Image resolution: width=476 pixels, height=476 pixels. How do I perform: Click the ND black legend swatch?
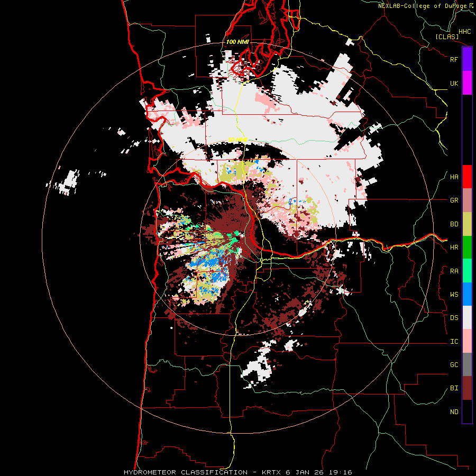(x=467, y=411)
